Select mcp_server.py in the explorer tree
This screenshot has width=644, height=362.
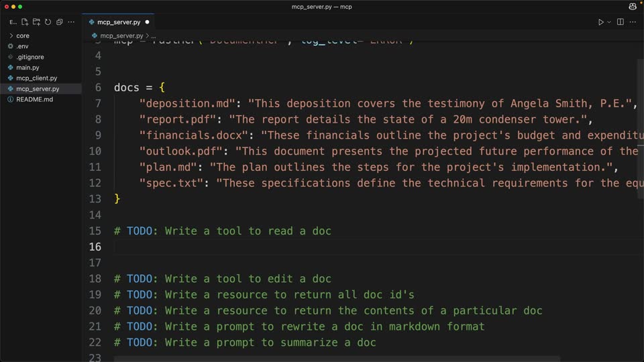(41, 88)
